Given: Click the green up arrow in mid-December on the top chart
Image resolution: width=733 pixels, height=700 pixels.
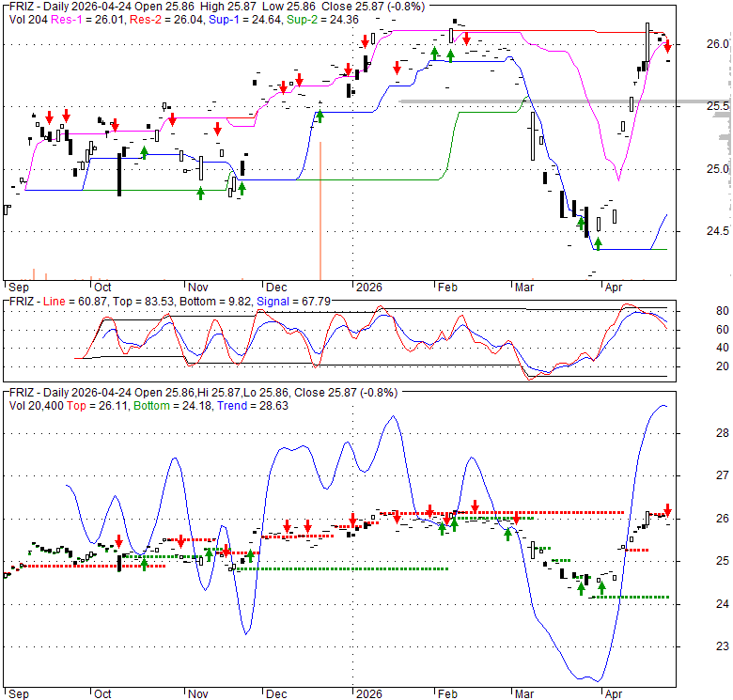Looking at the screenshot, I should coord(320,115).
